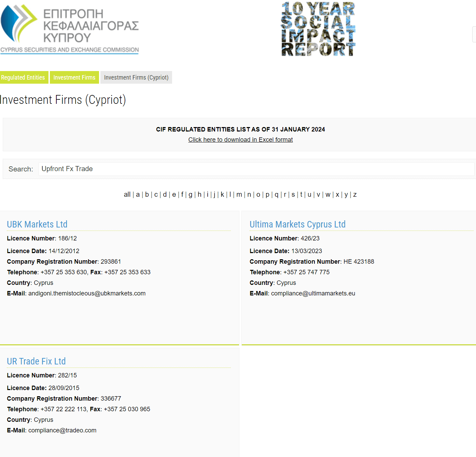Select CIF Regulated Entities List heading
Viewport: 476px width, 457px height.
(240, 129)
